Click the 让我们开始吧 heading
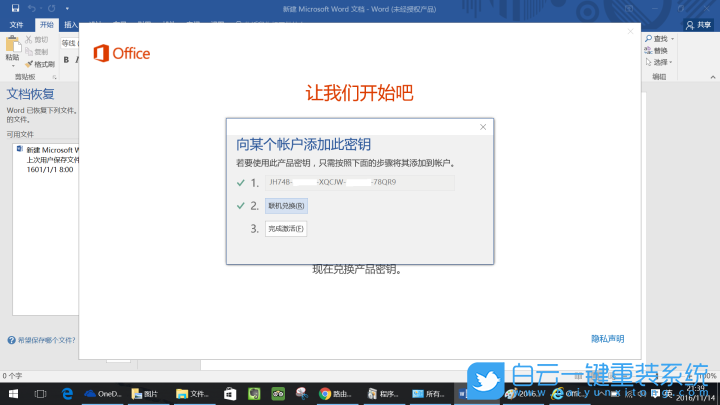This screenshot has width=720, height=405. pyautogui.click(x=360, y=93)
